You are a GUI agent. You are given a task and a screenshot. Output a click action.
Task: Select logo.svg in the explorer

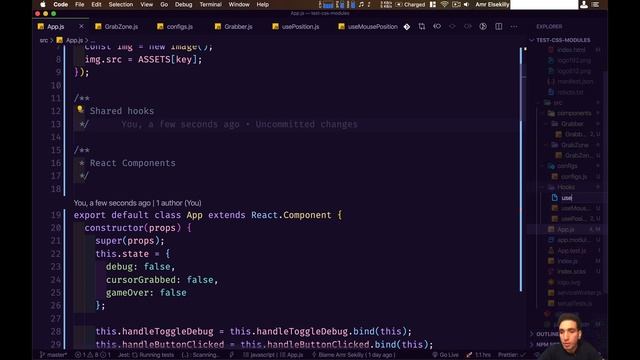569,282
